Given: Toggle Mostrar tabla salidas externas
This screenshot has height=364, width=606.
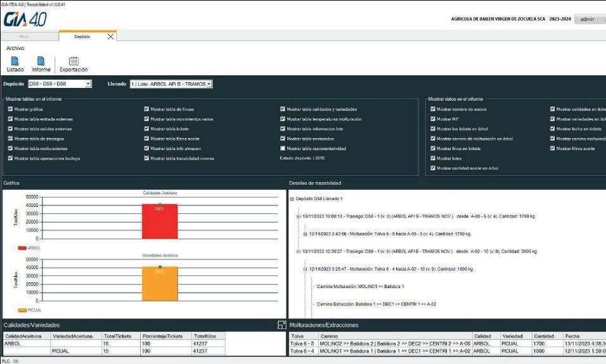Looking at the screenshot, I should [x=10, y=129].
